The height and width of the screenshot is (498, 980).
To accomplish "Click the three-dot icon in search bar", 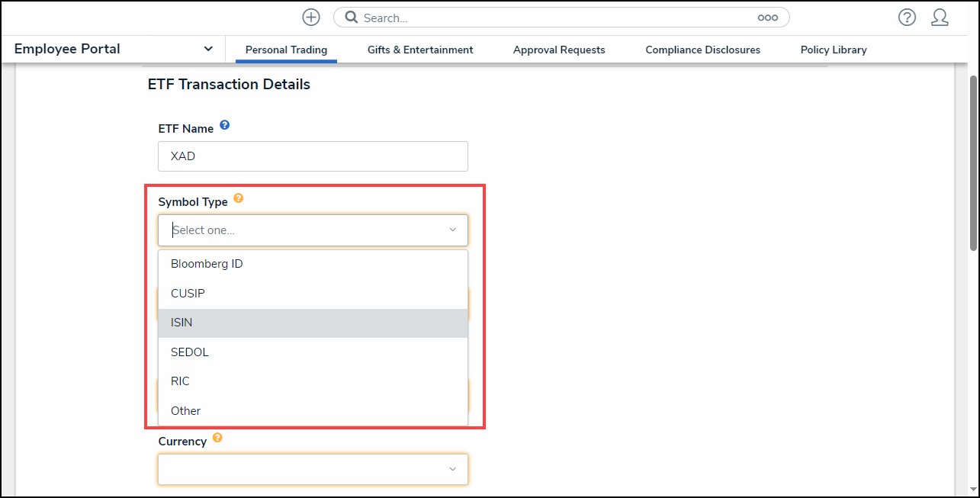I will pos(767,18).
